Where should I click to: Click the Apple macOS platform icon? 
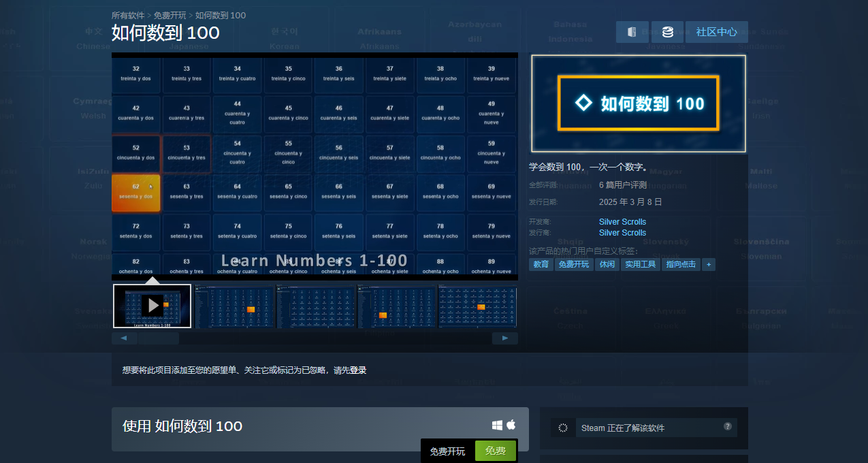tap(511, 424)
